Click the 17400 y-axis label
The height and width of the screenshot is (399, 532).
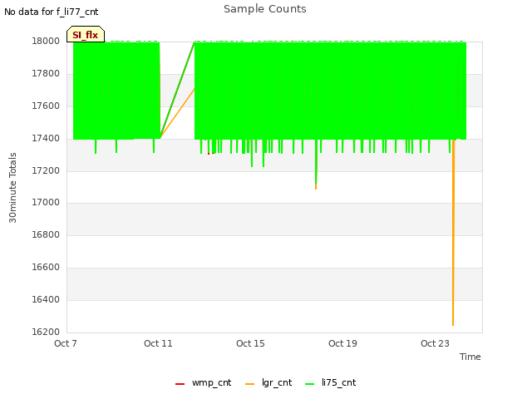tap(46, 139)
